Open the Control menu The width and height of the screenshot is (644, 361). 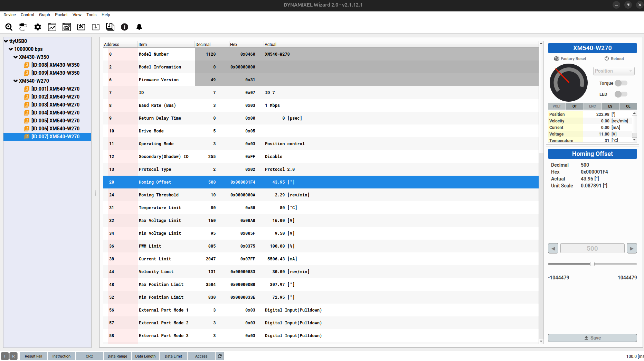(x=27, y=15)
